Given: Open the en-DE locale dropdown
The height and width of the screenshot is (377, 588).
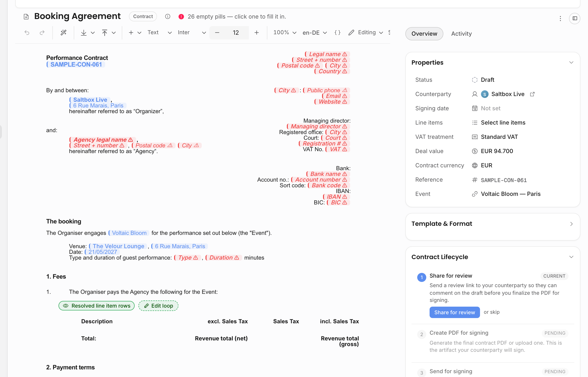Looking at the screenshot, I should [x=315, y=33].
